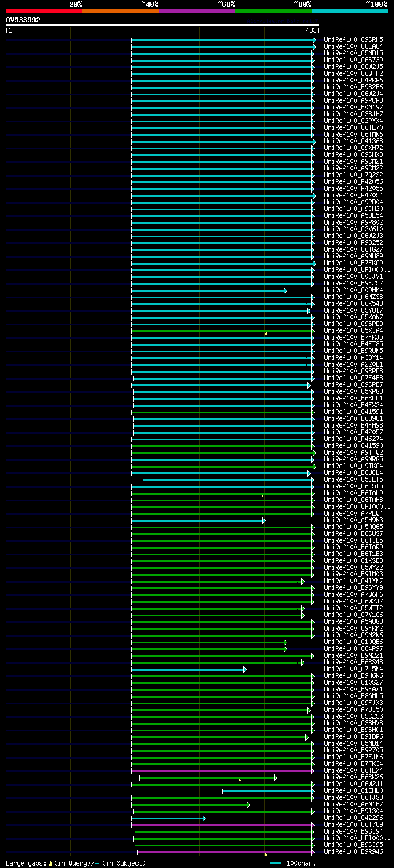
Task: Select the UniRef100_C5YUI7 label
Action: (353, 310)
